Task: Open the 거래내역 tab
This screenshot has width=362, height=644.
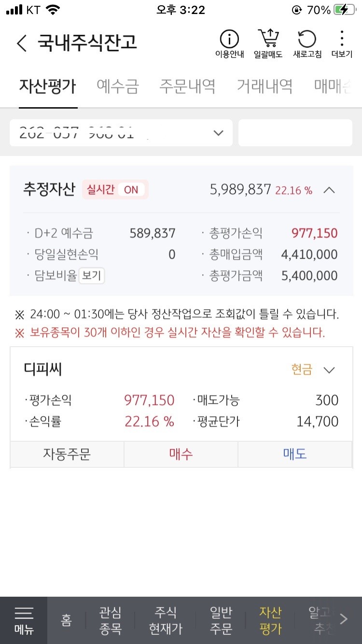Action: (x=265, y=86)
